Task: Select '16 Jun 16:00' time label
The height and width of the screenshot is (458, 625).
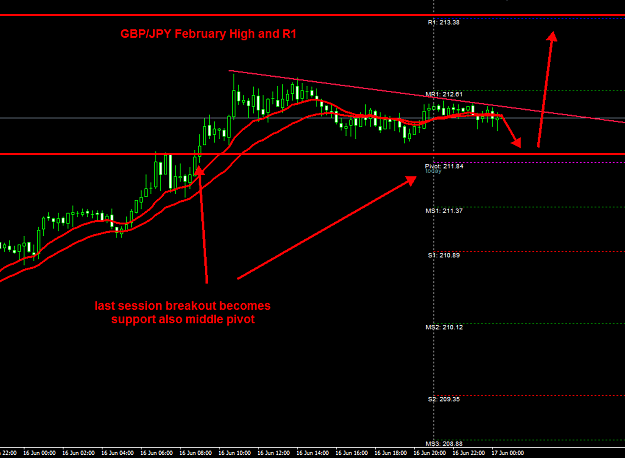Action: point(352,453)
